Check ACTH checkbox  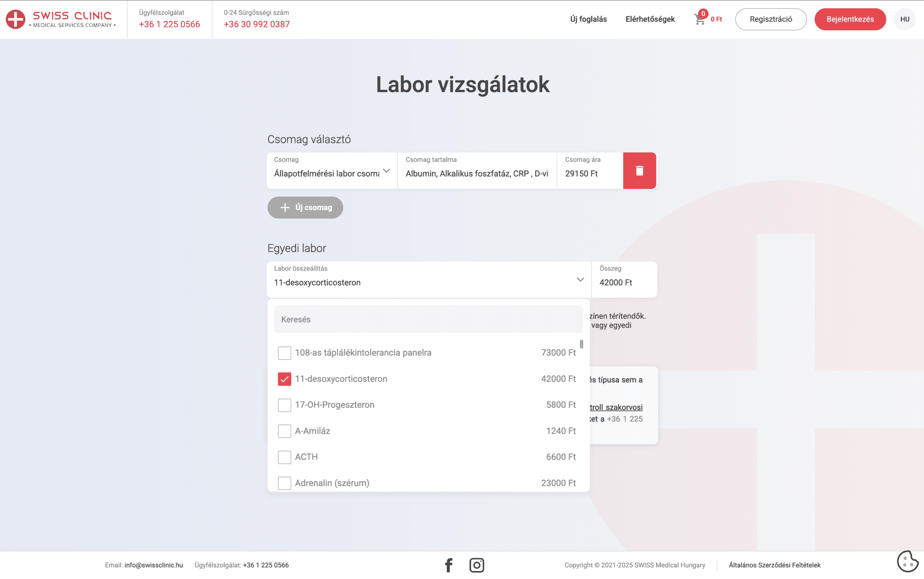tap(284, 457)
